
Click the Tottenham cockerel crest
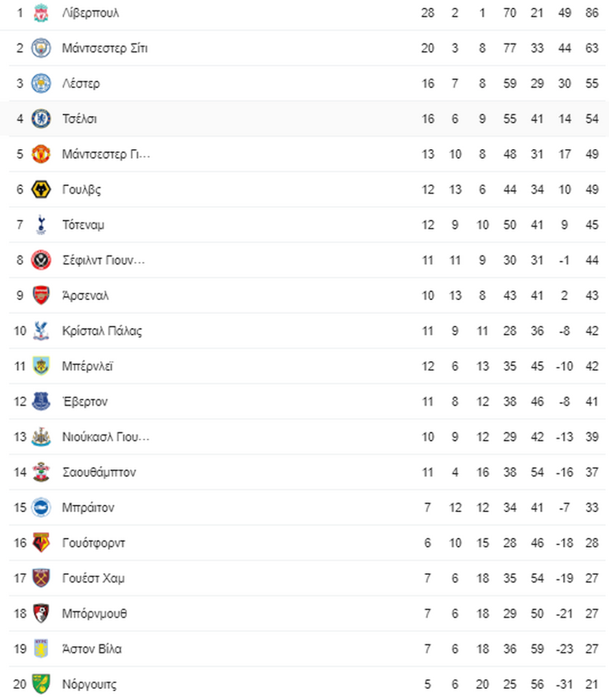[x=41, y=224]
